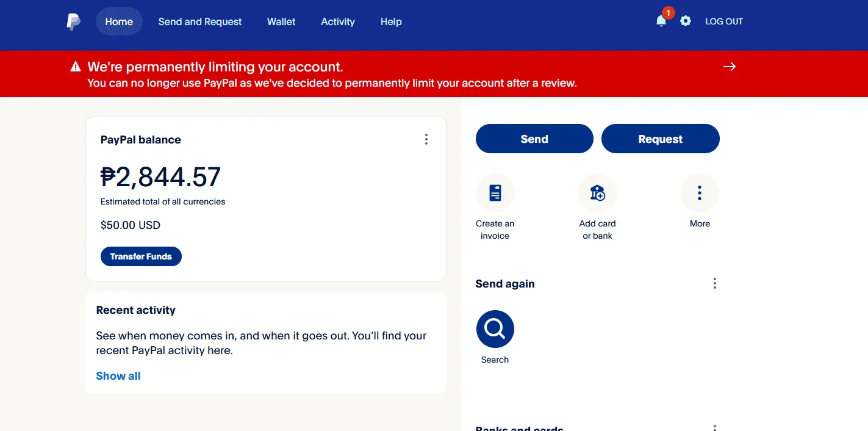This screenshot has width=868, height=431.
Task: Open the settings gear icon
Action: (x=686, y=21)
